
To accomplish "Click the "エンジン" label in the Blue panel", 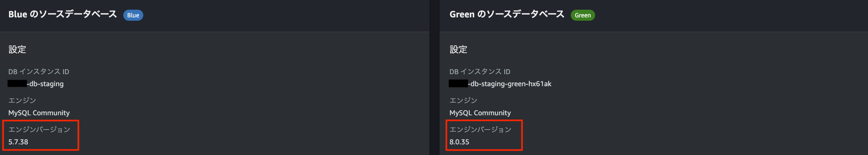I will tap(22, 100).
